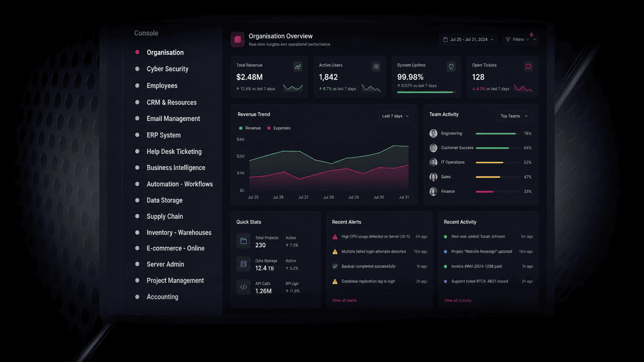Click the failed login attempts warning icon

tap(335, 252)
